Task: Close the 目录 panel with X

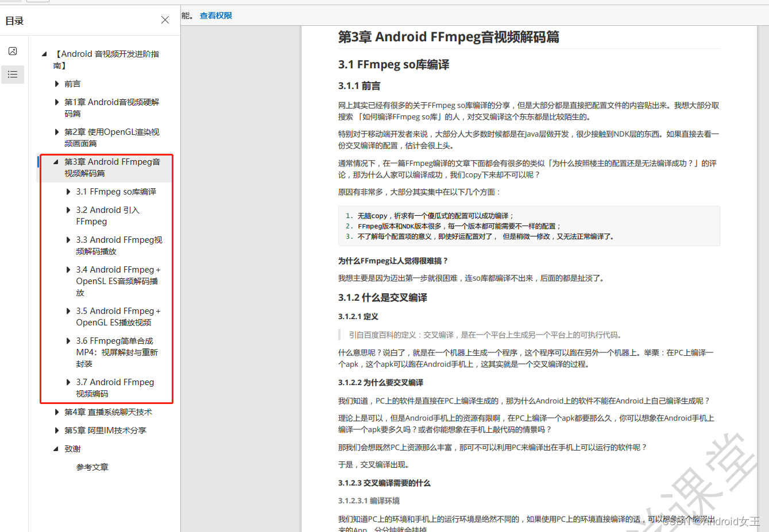Action: point(165,20)
